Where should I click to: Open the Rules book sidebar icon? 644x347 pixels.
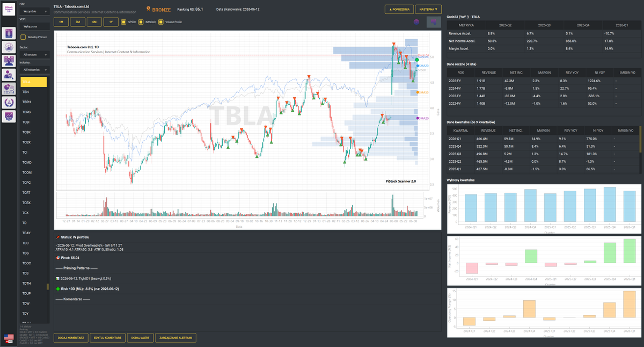9,33
